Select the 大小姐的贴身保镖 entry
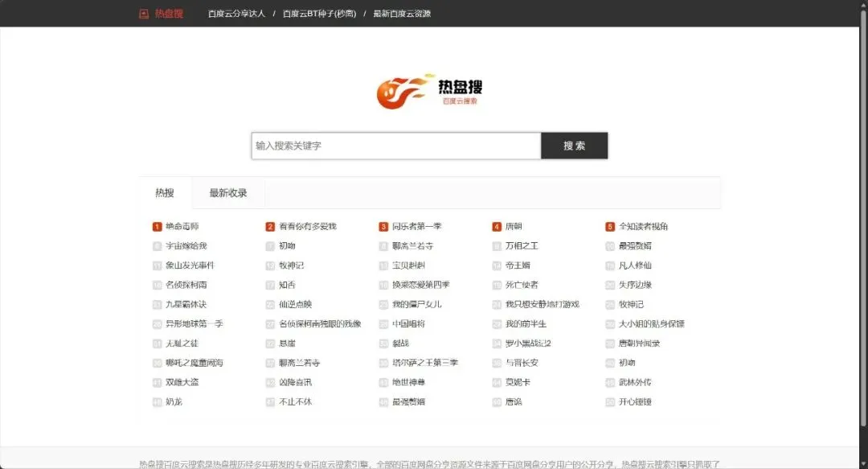The height and width of the screenshot is (469, 868). click(x=652, y=323)
